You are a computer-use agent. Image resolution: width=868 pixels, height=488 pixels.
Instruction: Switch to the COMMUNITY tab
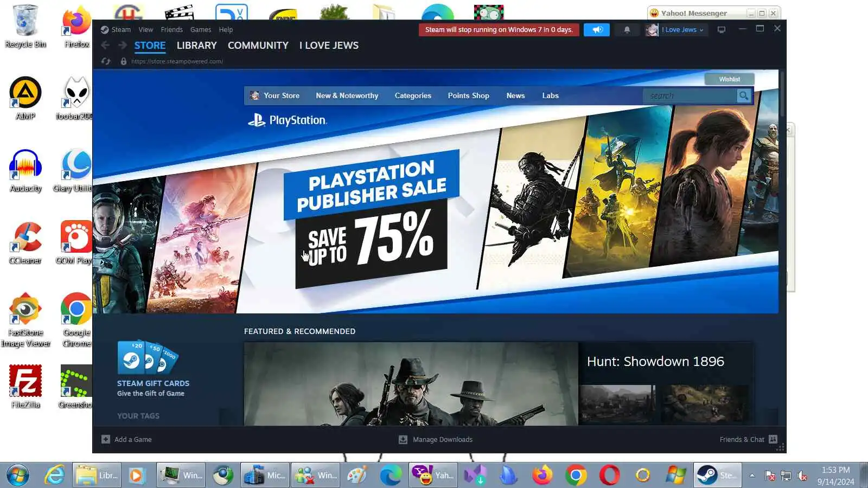pyautogui.click(x=258, y=46)
